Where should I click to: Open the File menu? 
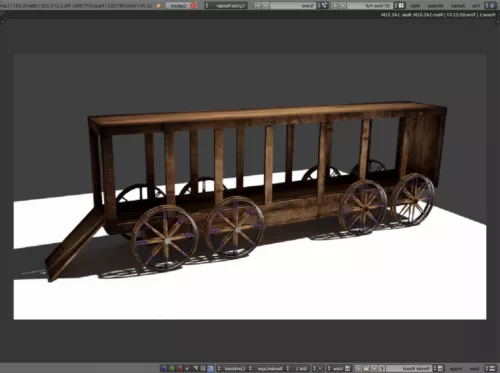476,6
